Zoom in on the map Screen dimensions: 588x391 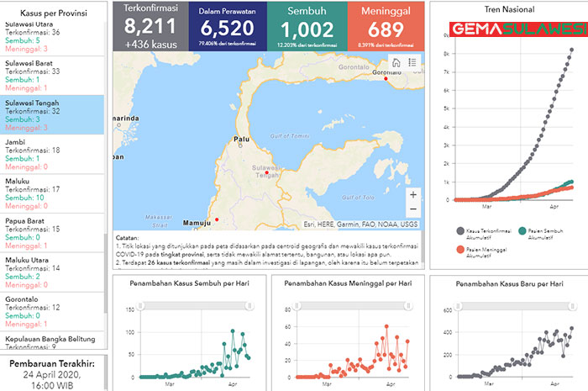point(412,194)
